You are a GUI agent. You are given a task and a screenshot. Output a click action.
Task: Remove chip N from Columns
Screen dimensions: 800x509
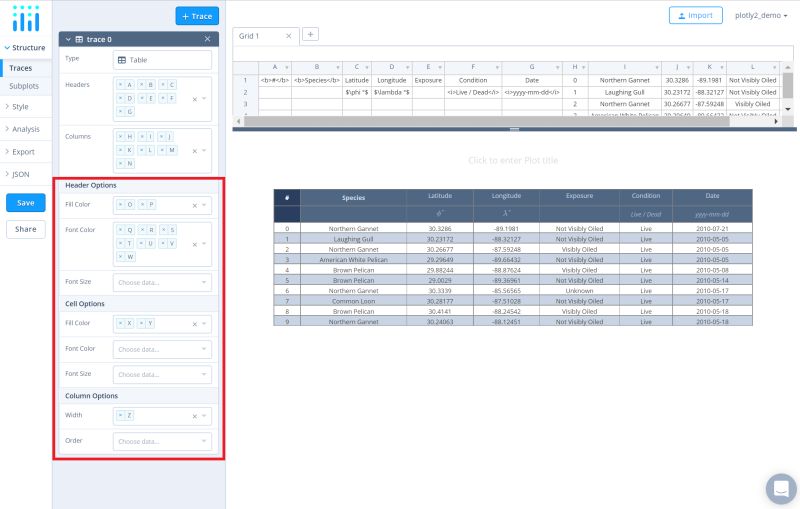120,164
